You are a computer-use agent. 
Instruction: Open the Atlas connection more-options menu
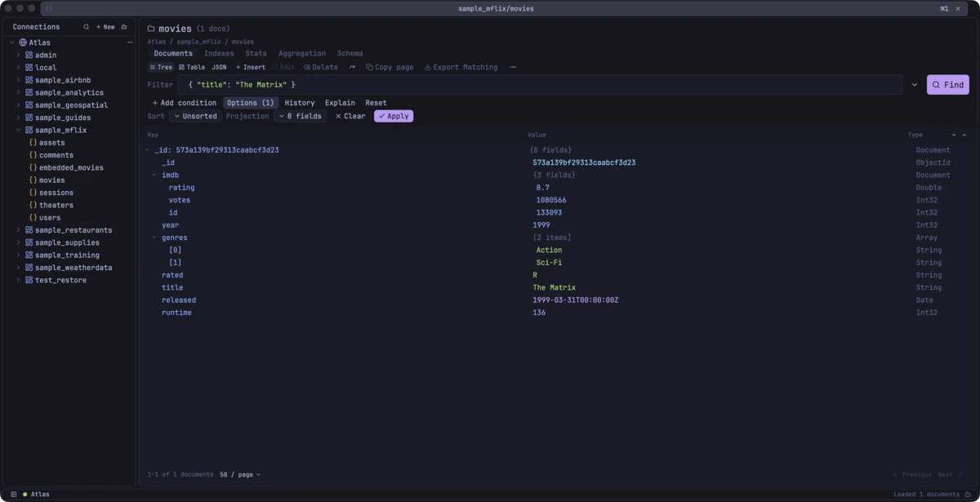coord(130,42)
